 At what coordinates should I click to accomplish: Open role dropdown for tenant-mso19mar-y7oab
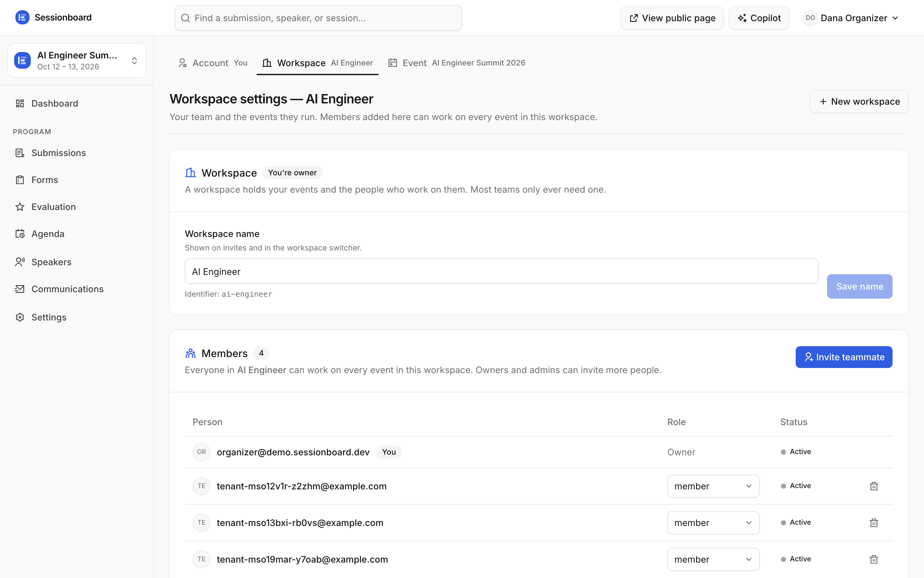(x=713, y=559)
